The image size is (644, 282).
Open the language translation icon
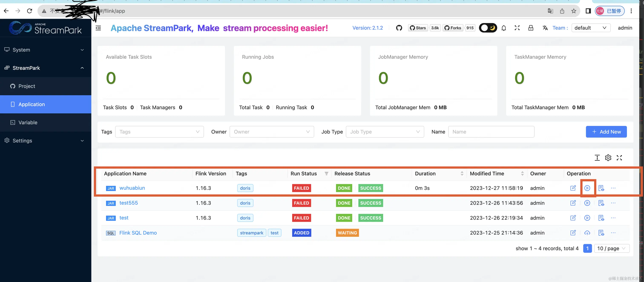[x=545, y=28]
